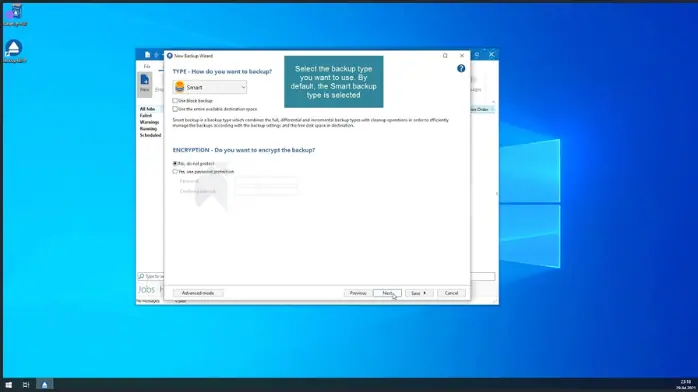Select the Running jobs filter
Viewport: 698px width, 392px height.
click(x=148, y=129)
